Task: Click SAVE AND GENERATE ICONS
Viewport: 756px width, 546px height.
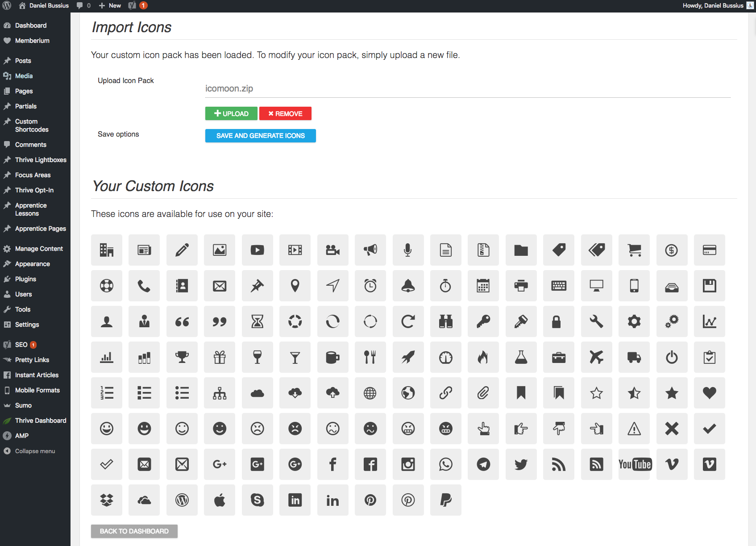Action: [260, 136]
